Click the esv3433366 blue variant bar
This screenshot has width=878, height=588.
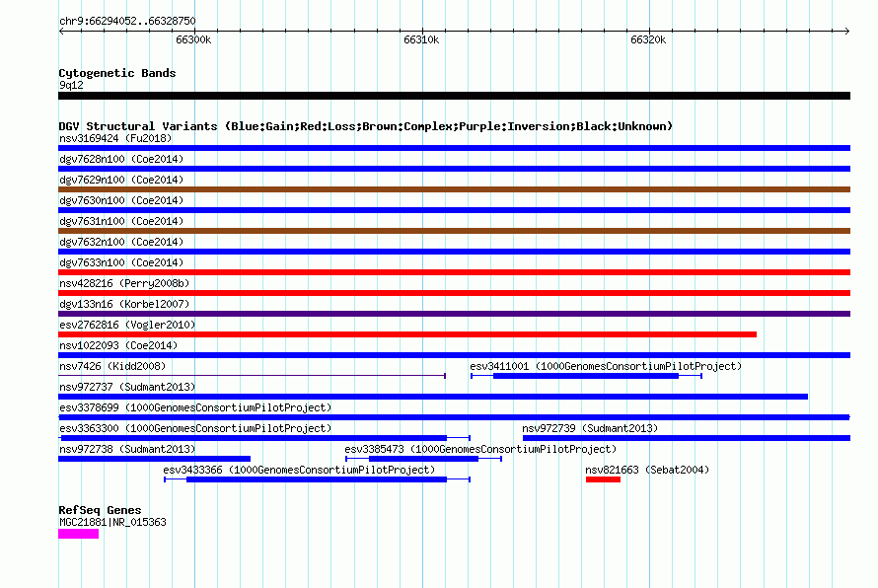tap(317, 479)
